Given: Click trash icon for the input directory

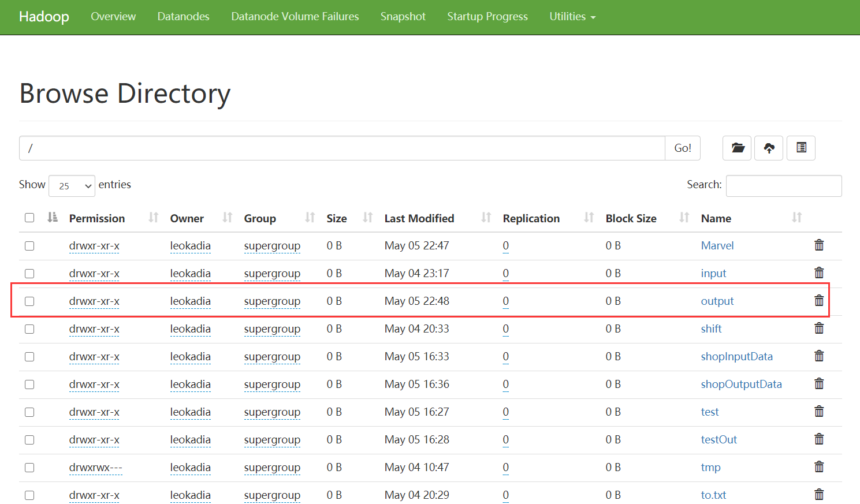Looking at the screenshot, I should [819, 272].
